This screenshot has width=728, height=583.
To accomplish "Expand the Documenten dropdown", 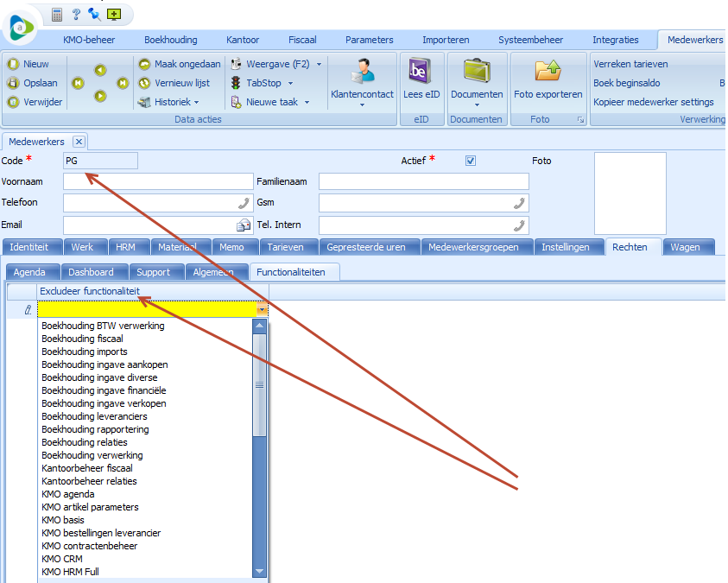I will click(477, 105).
